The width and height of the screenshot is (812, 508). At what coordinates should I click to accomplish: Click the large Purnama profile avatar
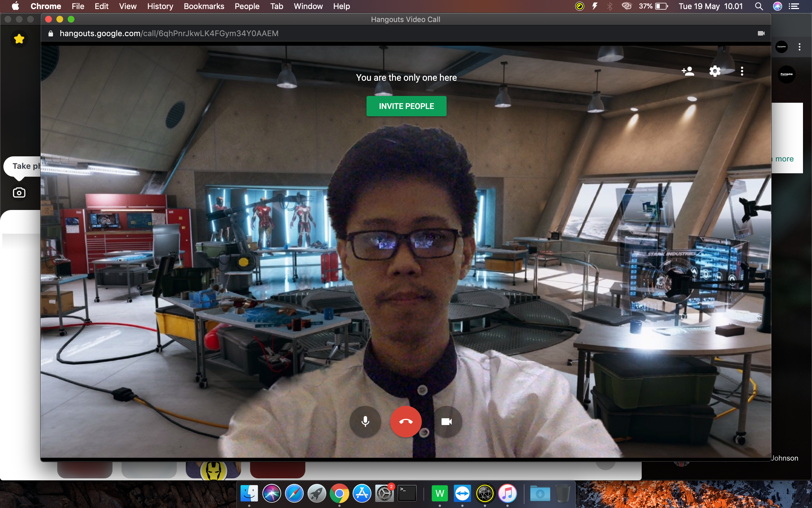coord(787,74)
